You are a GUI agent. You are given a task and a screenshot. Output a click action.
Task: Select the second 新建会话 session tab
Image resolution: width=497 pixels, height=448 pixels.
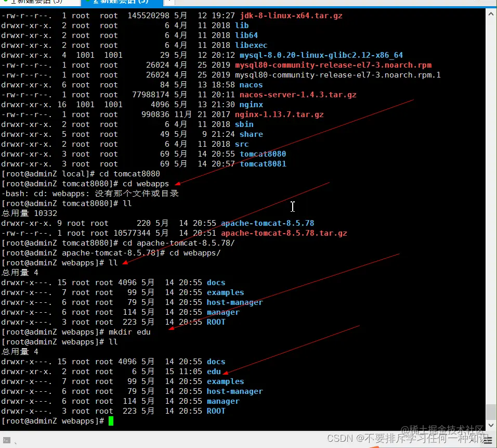[122, 2]
